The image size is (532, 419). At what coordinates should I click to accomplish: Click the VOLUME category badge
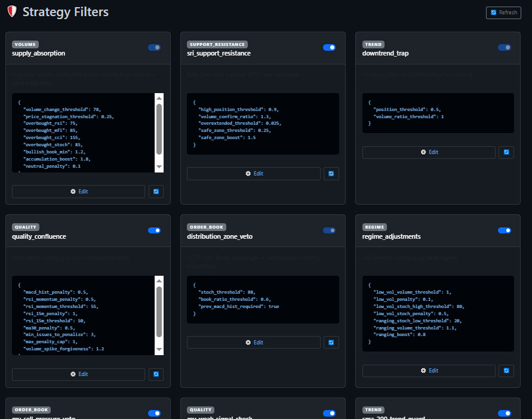point(24,44)
